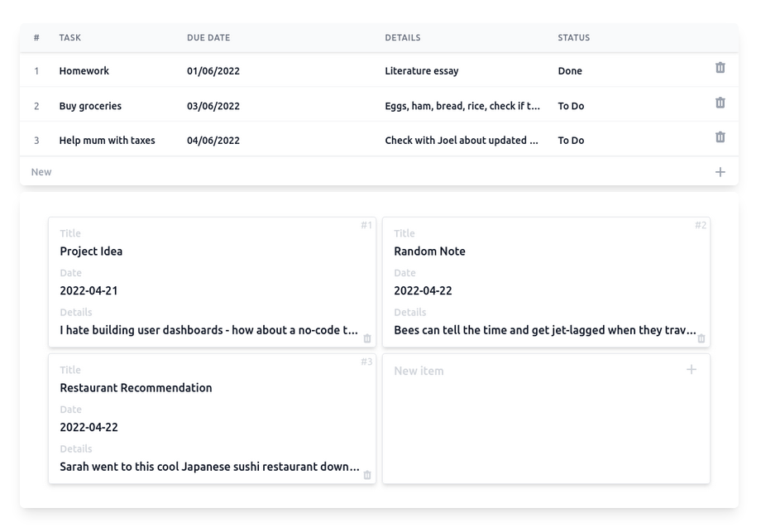Click the New item placeholder text
This screenshot has height=532, width=761.
[x=419, y=371]
